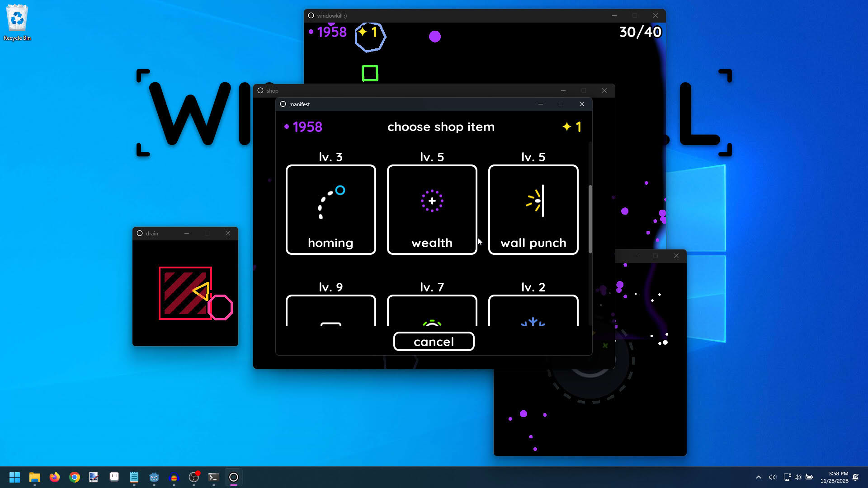
Task: Open the battery status tray icon
Action: 809,477
